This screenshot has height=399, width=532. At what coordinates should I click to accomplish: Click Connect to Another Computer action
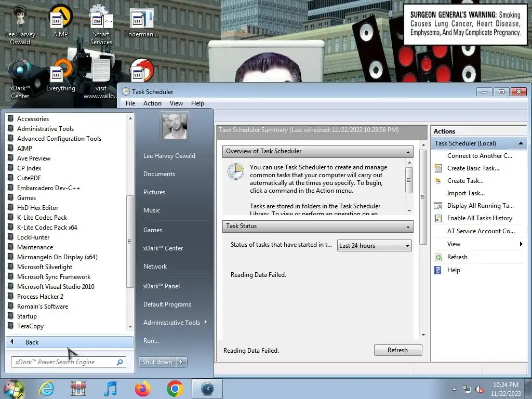coord(480,156)
